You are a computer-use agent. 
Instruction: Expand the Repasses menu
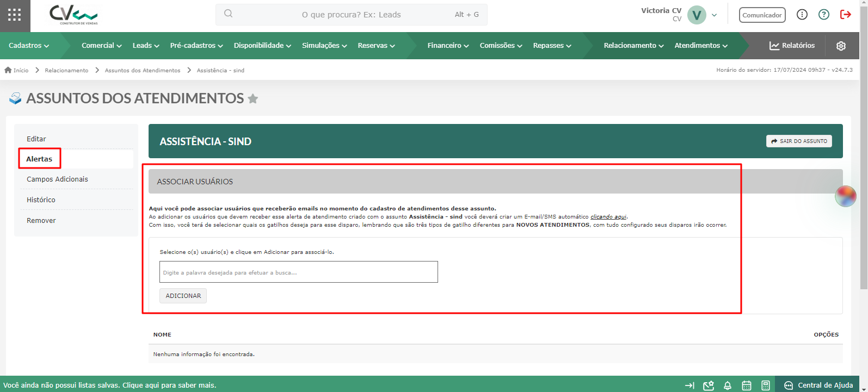(x=552, y=46)
